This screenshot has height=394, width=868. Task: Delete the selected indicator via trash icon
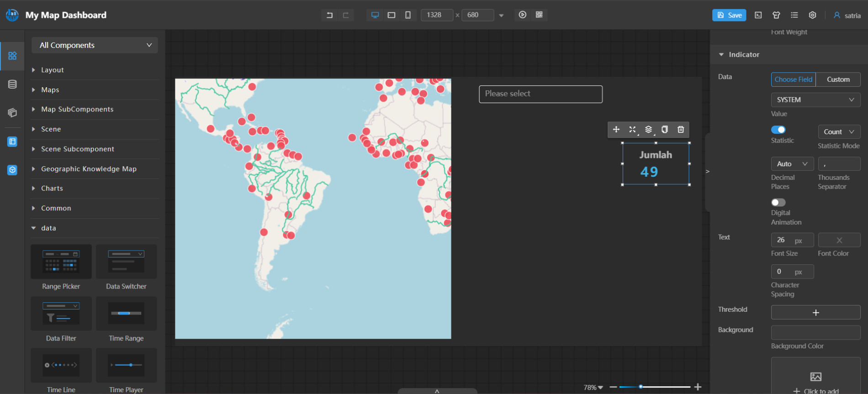(x=681, y=130)
